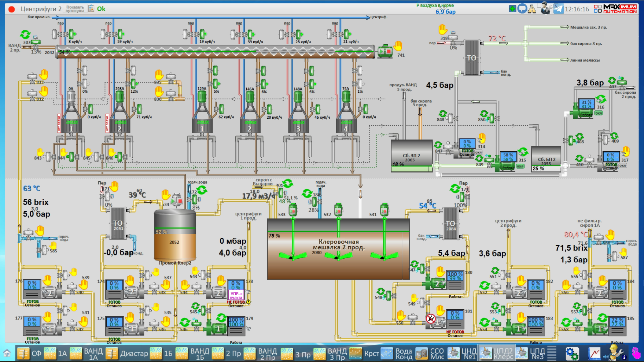Toggle manual-mode hand beside motor 741
Screen dimensions: 644x362
tap(398, 46)
